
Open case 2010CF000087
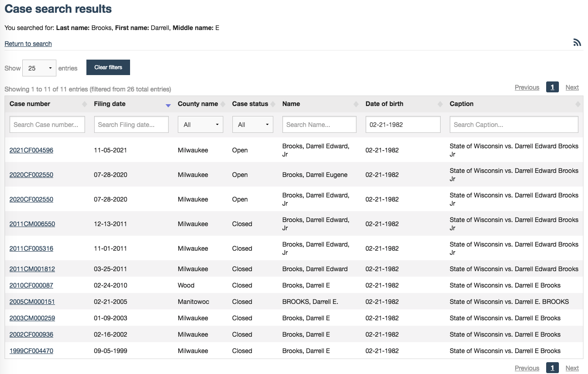[x=31, y=285]
